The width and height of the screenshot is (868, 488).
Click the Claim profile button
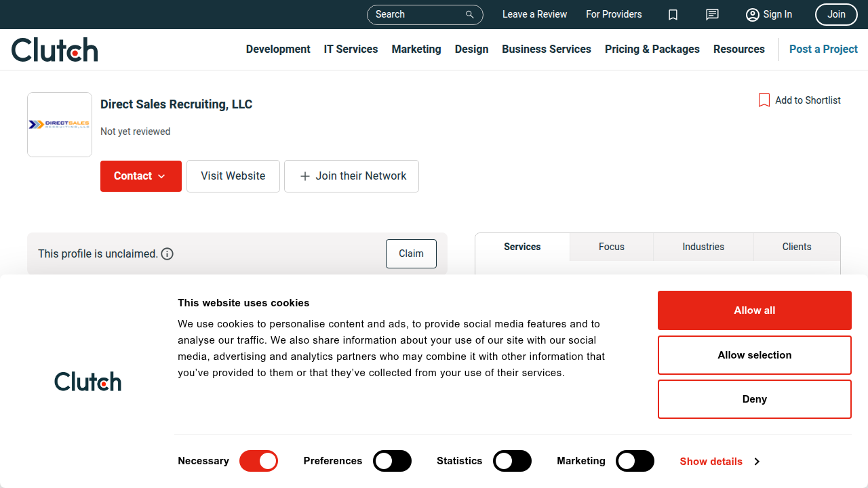pyautogui.click(x=411, y=253)
